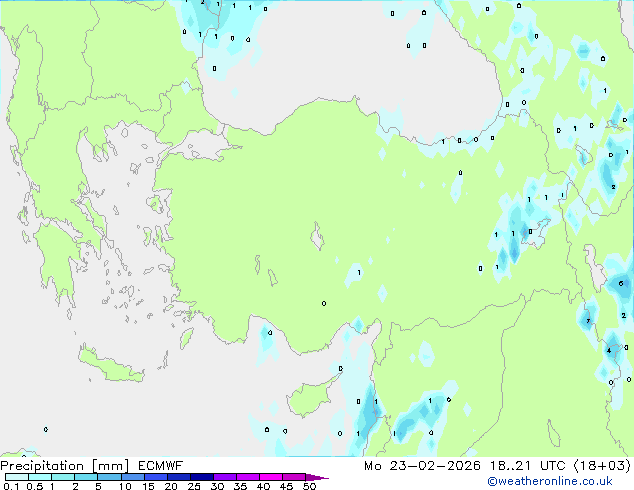
Task: Select the 15–20 mm legend color box
Action: [155, 477]
